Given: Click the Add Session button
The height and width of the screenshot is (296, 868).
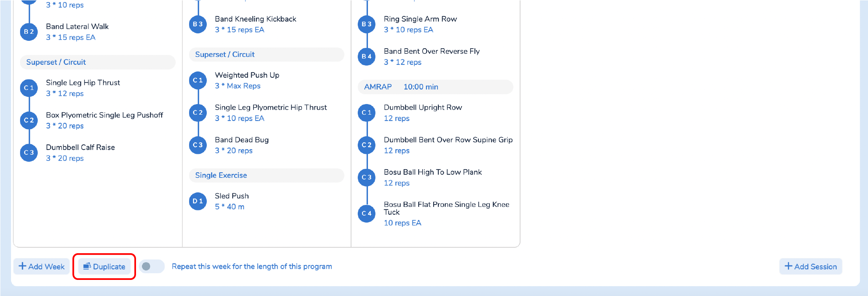Looking at the screenshot, I should click(x=811, y=267).
